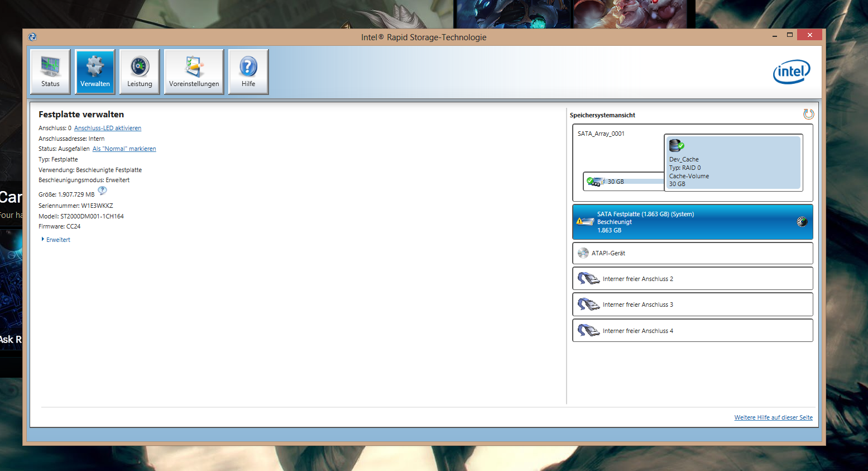
Task: Click the Als "Normal" markieren link
Action: 124,149
